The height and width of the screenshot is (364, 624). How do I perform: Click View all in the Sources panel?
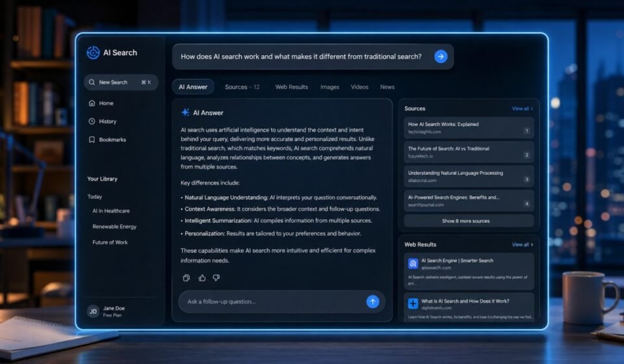click(522, 109)
